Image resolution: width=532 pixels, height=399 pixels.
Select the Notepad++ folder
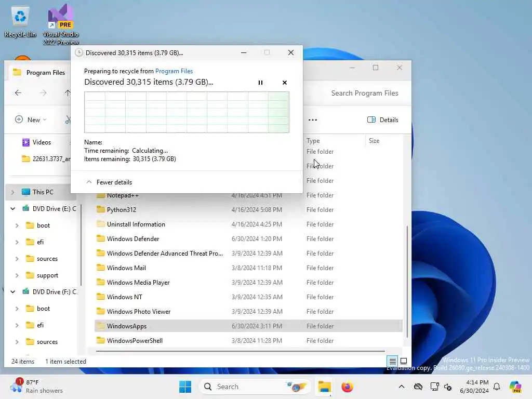coord(248,195)
